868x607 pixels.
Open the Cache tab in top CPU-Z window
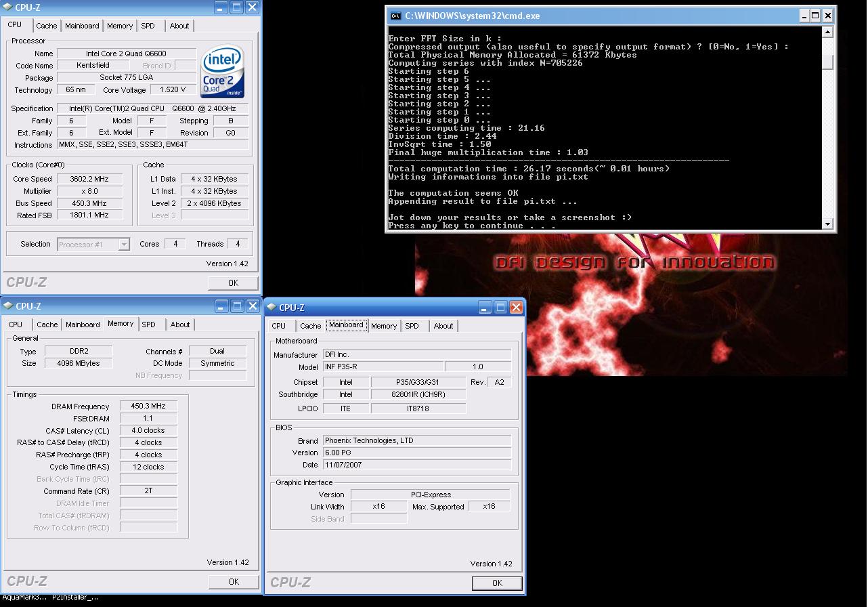(x=46, y=26)
